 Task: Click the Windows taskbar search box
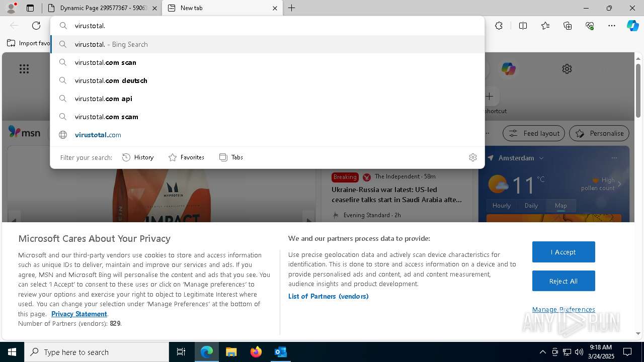(97, 352)
